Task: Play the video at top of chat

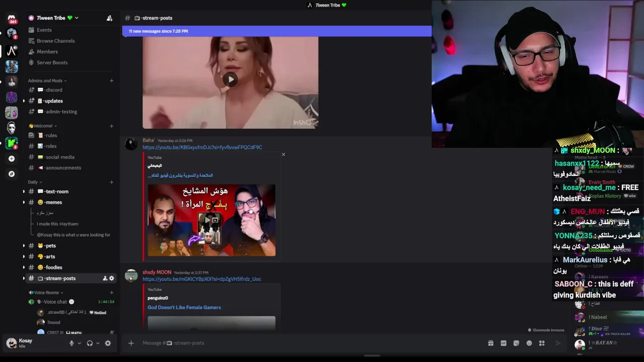Action: [230, 79]
